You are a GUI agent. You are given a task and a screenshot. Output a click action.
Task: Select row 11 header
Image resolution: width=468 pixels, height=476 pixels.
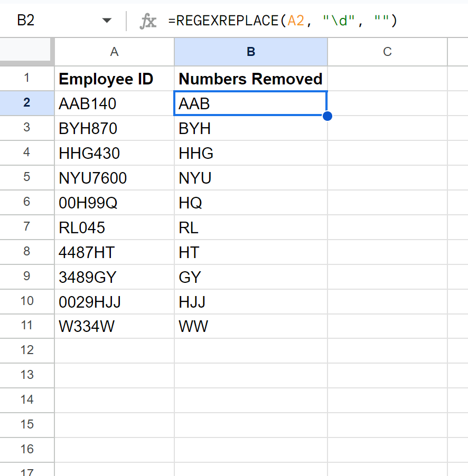pos(27,326)
